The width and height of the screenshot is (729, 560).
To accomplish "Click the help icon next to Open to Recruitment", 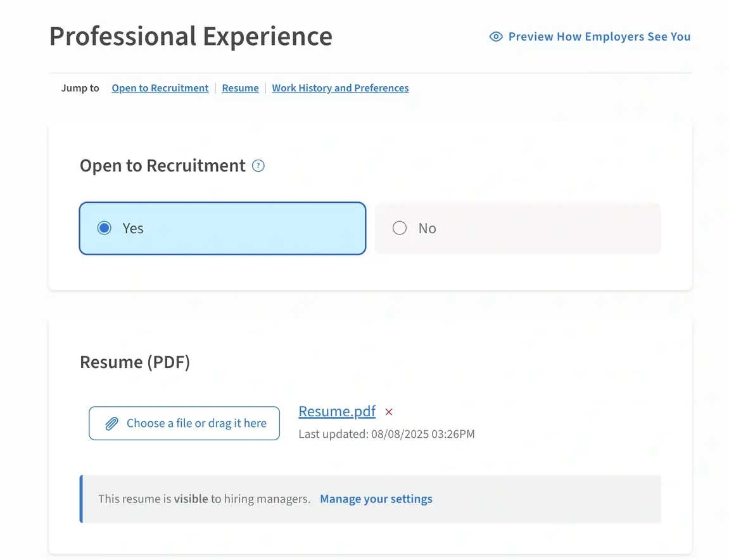I will 258,165.
